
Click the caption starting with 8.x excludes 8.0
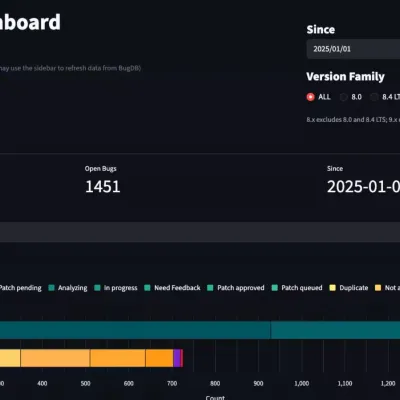[x=353, y=119]
